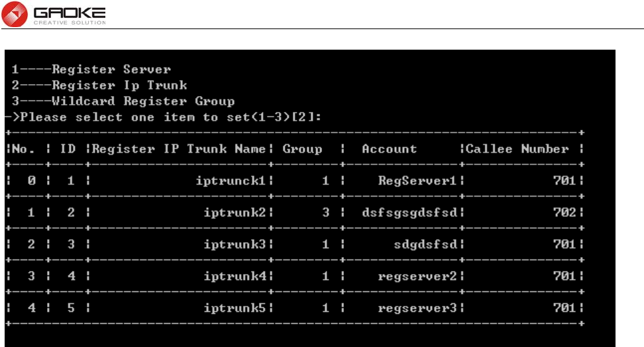Select the Register Ip Trunk menu line

point(99,85)
